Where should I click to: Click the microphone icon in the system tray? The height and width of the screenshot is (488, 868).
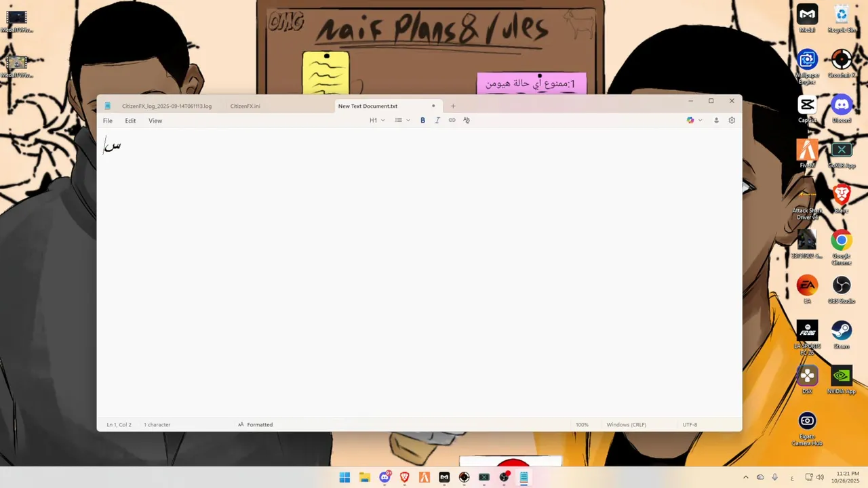point(775,477)
